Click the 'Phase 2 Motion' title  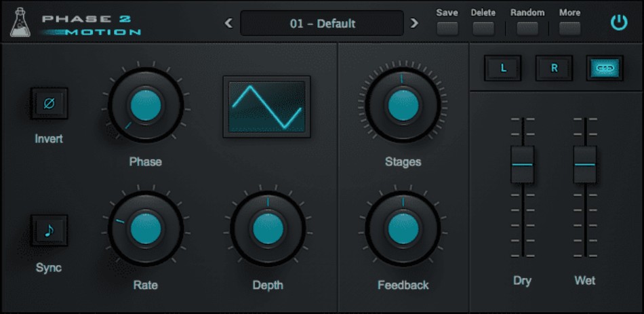[92, 25]
